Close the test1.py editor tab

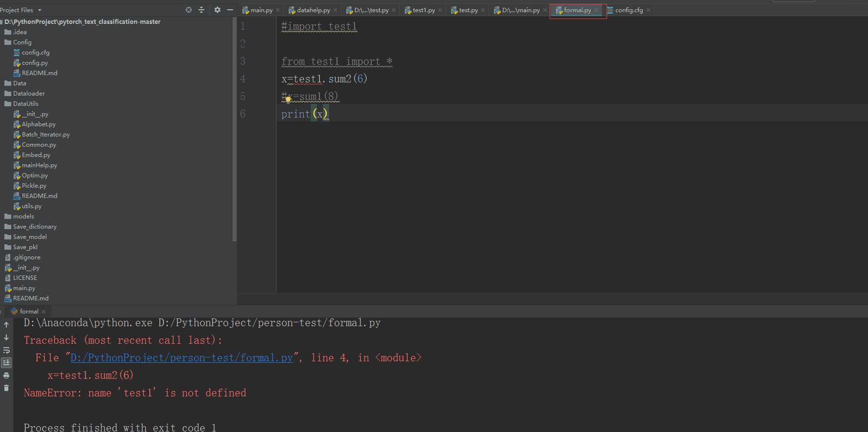point(440,10)
